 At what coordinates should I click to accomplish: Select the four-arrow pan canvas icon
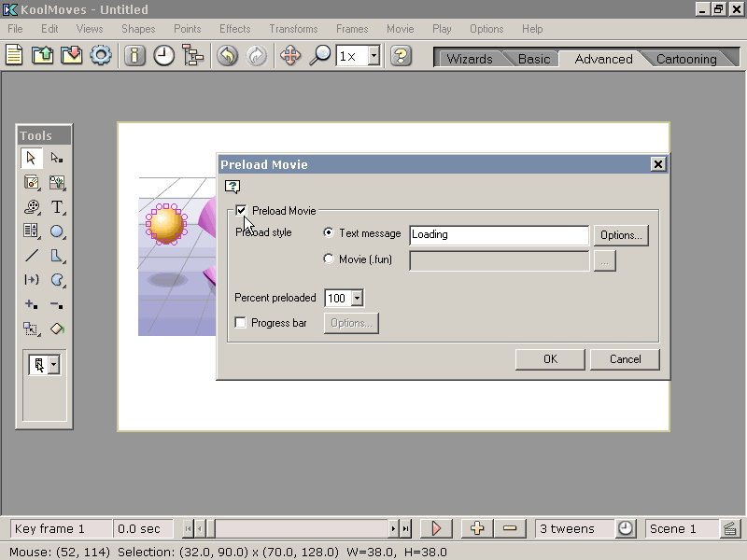click(290, 56)
